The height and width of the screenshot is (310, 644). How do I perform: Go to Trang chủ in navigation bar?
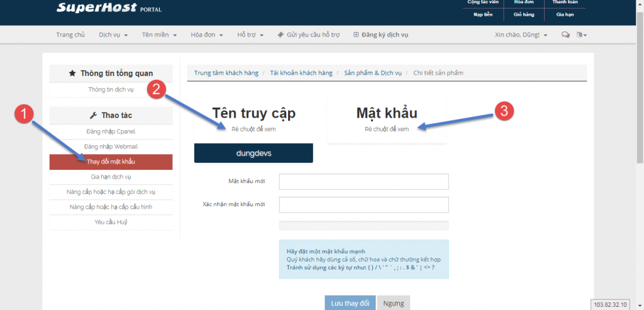tap(70, 35)
